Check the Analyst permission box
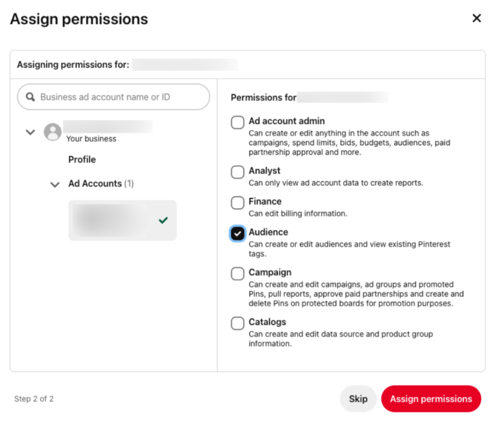This screenshot has height=425, width=504. click(x=238, y=172)
